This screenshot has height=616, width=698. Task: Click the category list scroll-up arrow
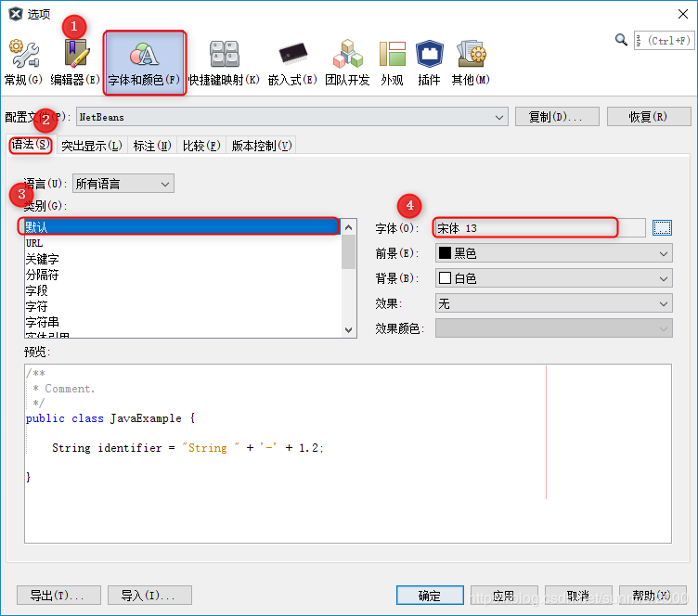click(349, 227)
